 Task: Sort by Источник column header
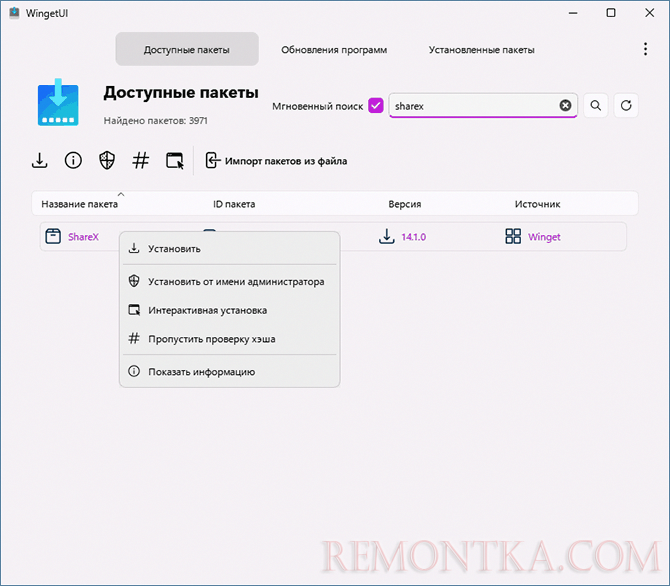click(x=537, y=204)
